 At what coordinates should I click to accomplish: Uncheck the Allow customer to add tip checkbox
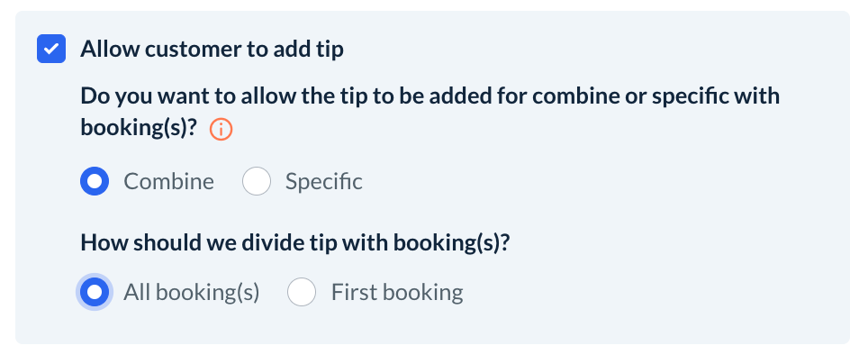click(51, 50)
